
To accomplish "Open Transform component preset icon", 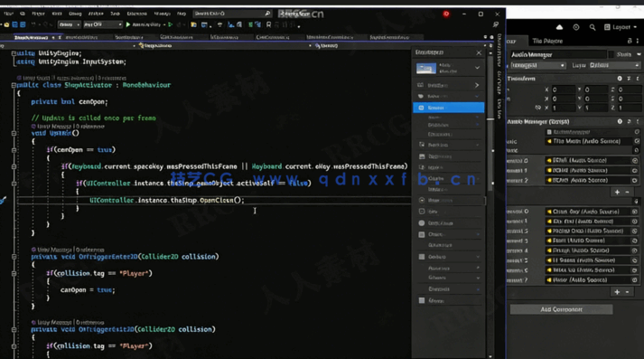I will [x=629, y=78].
